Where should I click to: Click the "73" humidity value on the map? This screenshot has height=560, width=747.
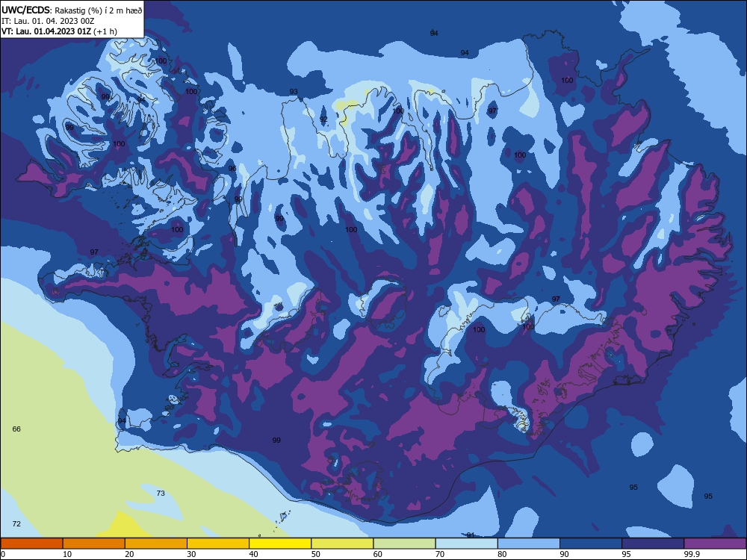(x=161, y=493)
